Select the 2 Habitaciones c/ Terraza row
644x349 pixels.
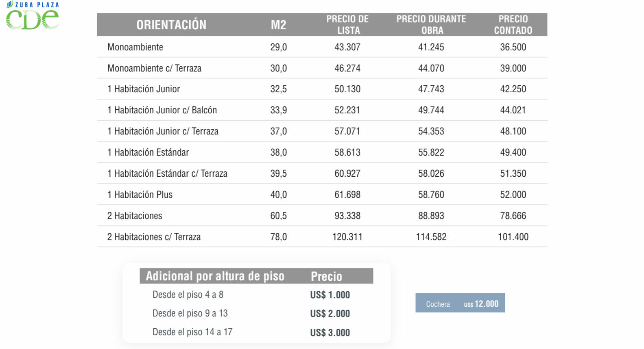pyautogui.click(x=322, y=237)
